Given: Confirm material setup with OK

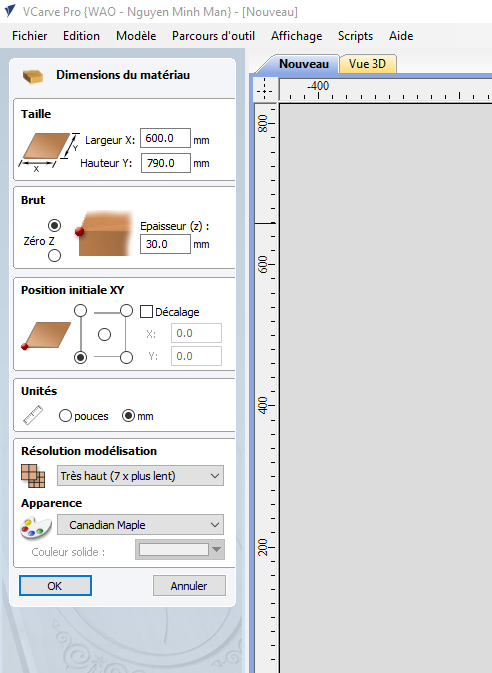Looking at the screenshot, I should [x=55, y=586].
